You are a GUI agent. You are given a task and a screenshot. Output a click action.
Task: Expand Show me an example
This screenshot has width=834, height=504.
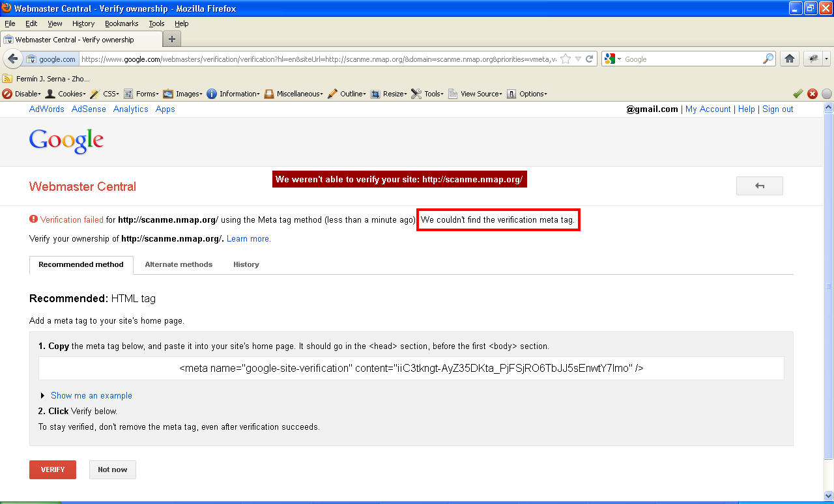point(91,395)
